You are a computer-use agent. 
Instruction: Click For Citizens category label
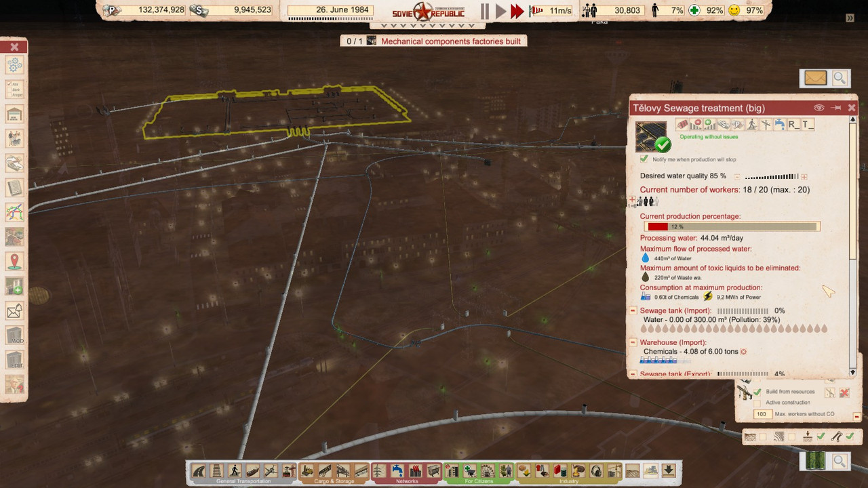479,481
